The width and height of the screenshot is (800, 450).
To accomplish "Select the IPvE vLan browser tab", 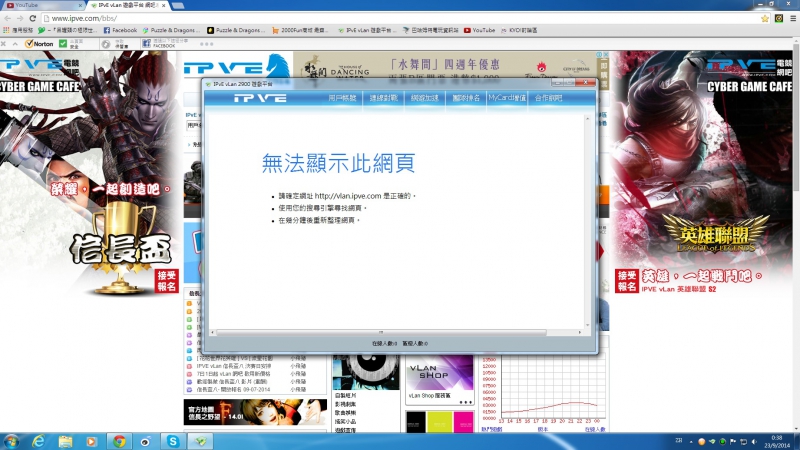I will [128, 5].
